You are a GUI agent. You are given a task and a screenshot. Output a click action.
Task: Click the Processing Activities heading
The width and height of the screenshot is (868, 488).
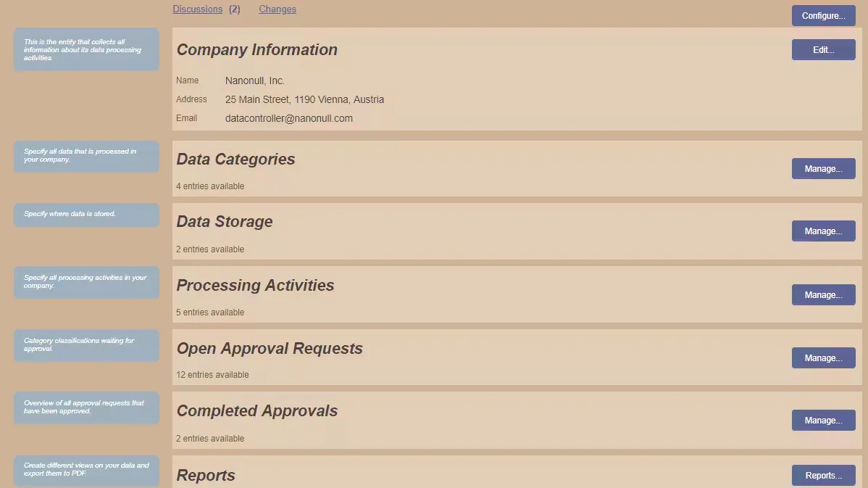tap(255, 285)
